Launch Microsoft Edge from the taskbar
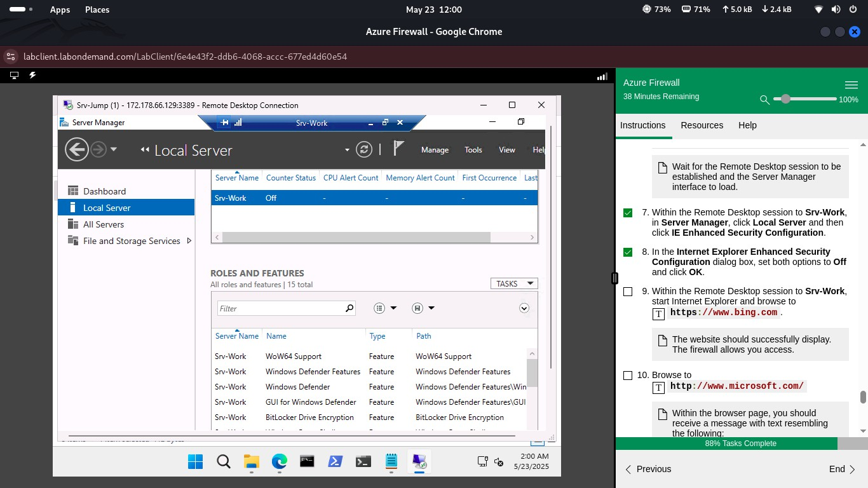Screen dimensions: 868x488 (279, 461)
